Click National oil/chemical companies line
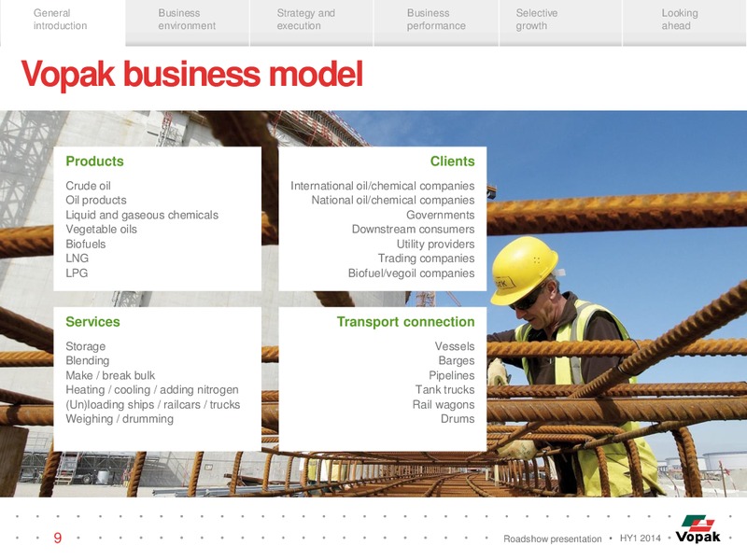The height and width of the screenshot is (560, 747). (393, 200)
